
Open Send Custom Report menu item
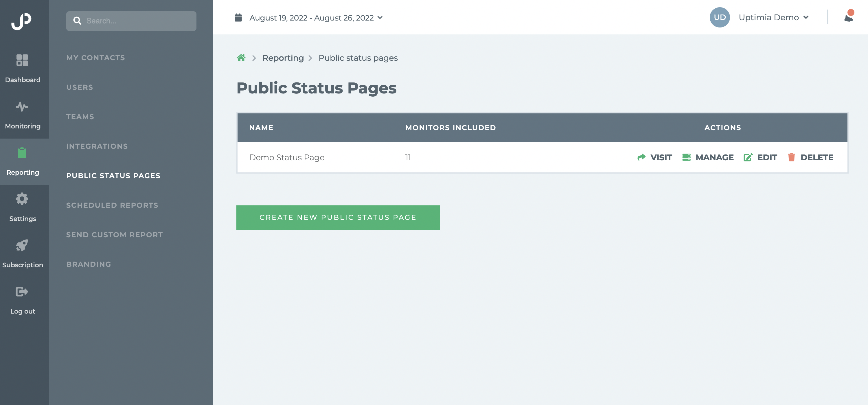(x=115, y=235)
